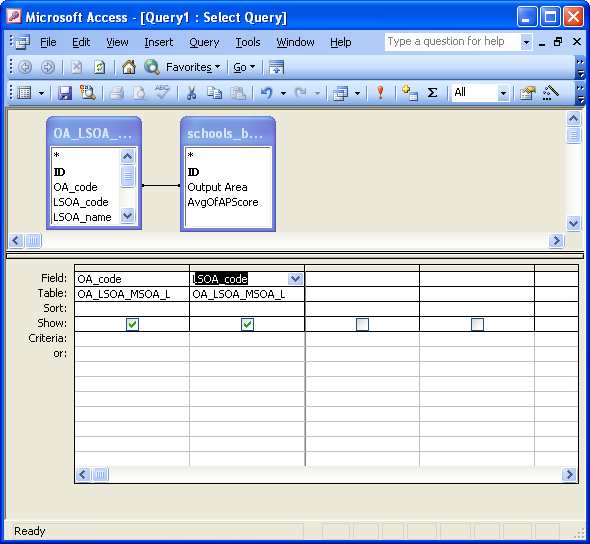Click the Cut scissors icon
590x544 pixels.
[192, 93]
